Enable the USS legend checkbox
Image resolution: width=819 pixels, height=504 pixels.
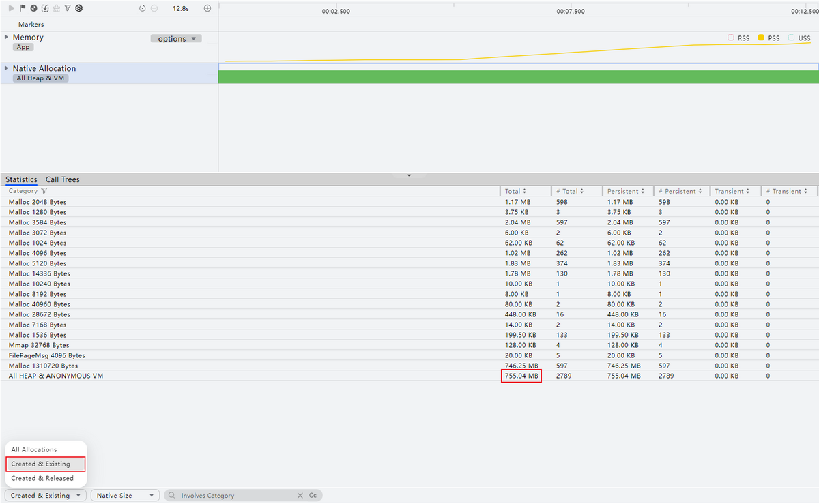(x=791, y=38)
